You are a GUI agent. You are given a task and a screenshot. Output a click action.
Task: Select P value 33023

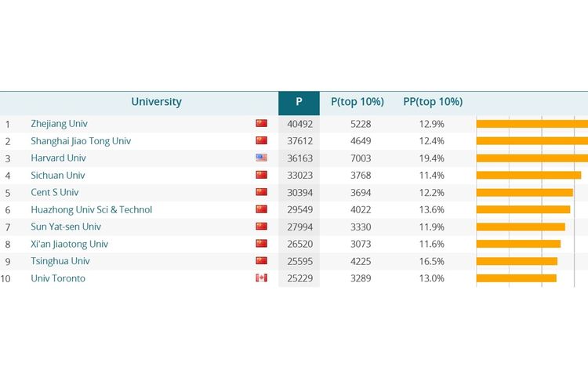tap(300, 176)
